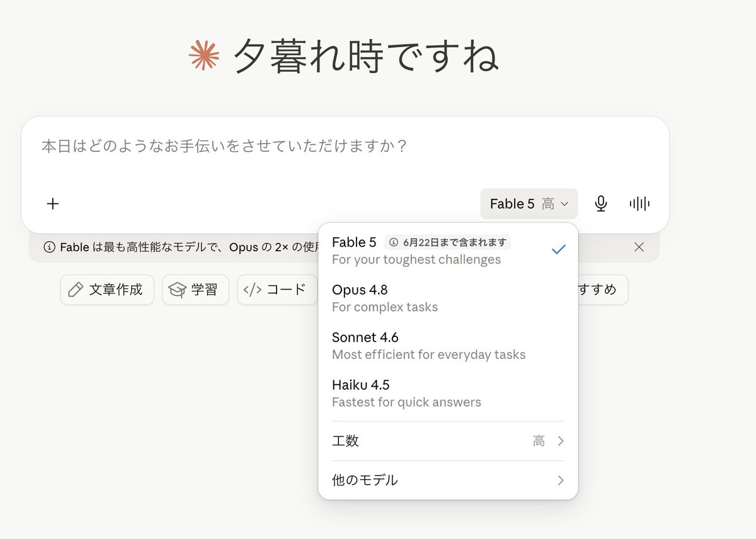Image resolution: width=756 pixels, height=539 pixels.
Task: Click the コード suggestion button
Action: 277,290
